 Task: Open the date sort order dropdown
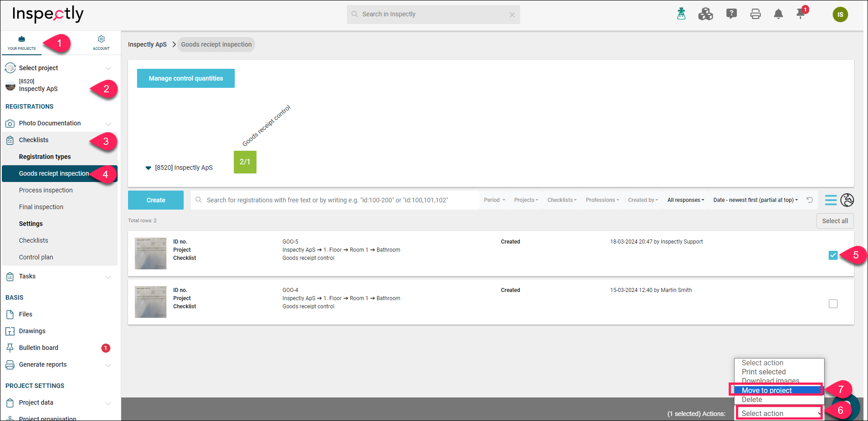[x=755, y=200]
